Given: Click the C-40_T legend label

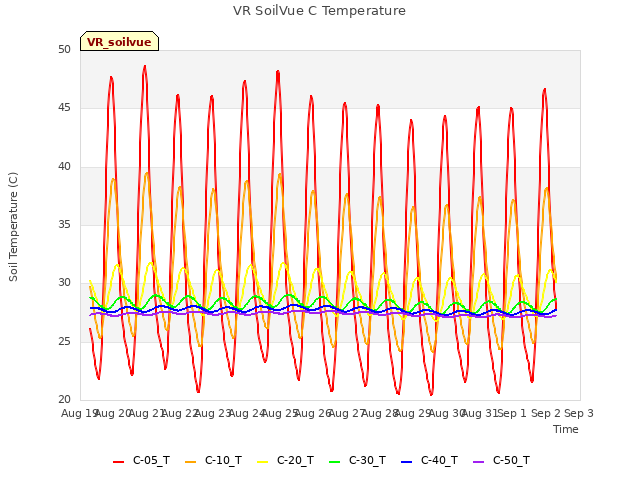Looking at the screenshot, I should pos(439,460).
